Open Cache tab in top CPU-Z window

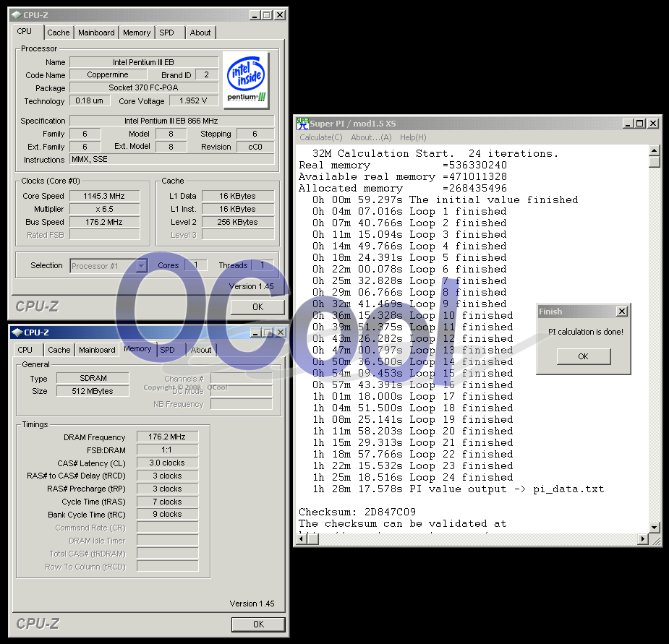(x=59, y=33)
